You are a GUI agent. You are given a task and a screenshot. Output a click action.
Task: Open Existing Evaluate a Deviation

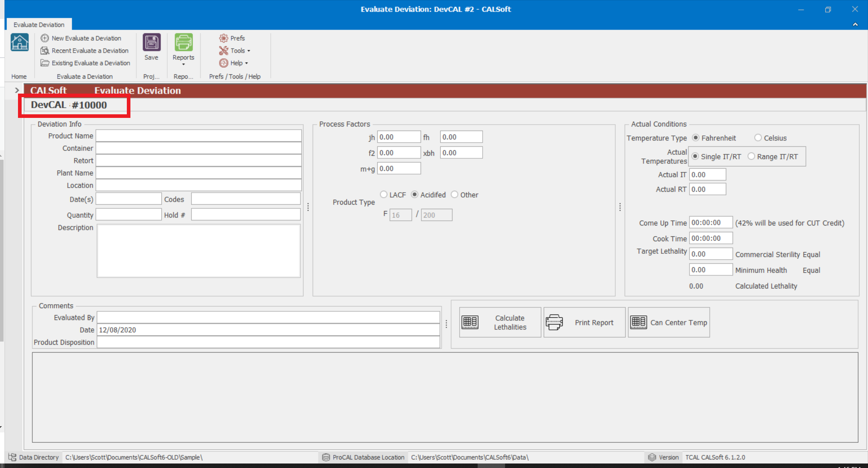pos(85,63)
